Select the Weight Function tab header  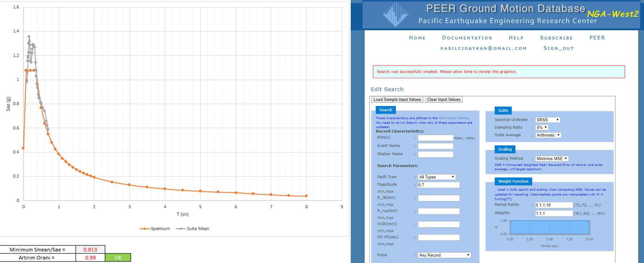pos(513,181)
